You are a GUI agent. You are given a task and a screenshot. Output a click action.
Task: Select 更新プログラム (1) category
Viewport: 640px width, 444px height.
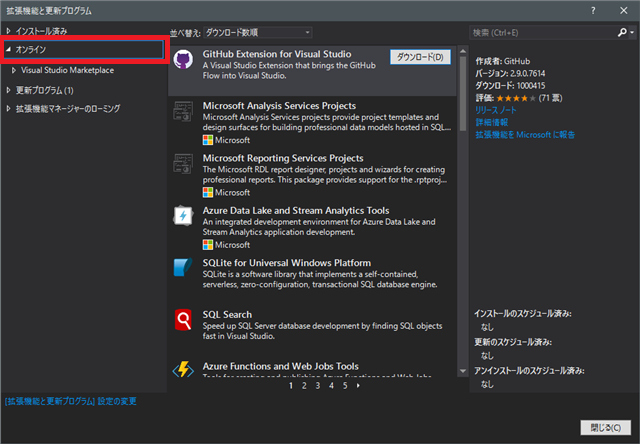(44, 90)
